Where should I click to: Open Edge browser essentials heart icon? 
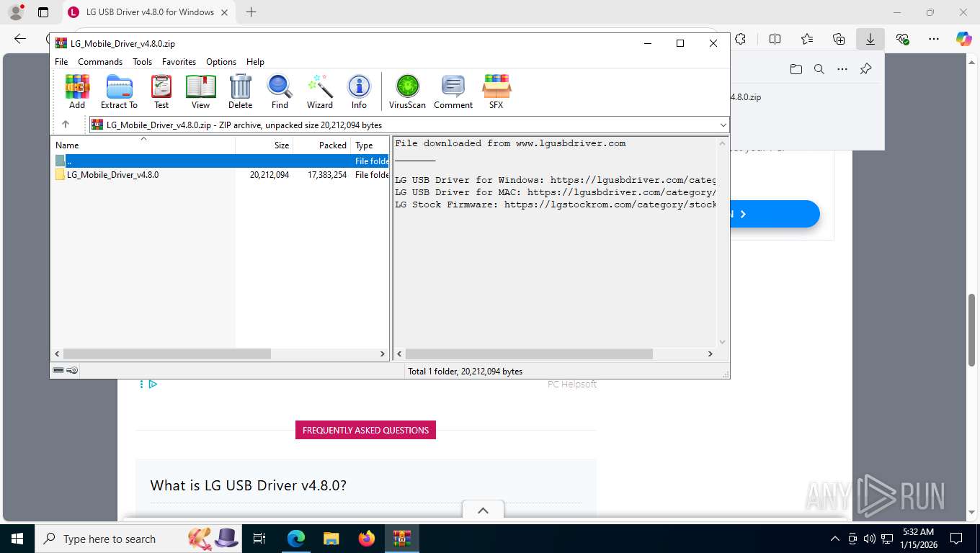point(902,39)
